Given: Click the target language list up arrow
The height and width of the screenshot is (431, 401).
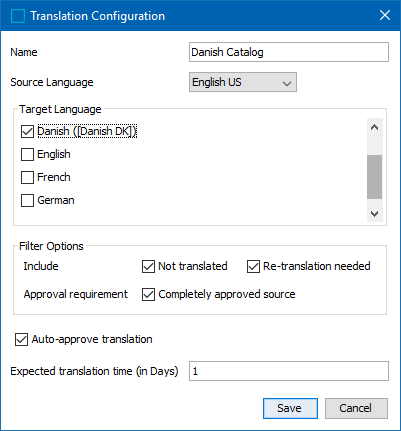Looking at the screenshot, I should tap(374, 127).
